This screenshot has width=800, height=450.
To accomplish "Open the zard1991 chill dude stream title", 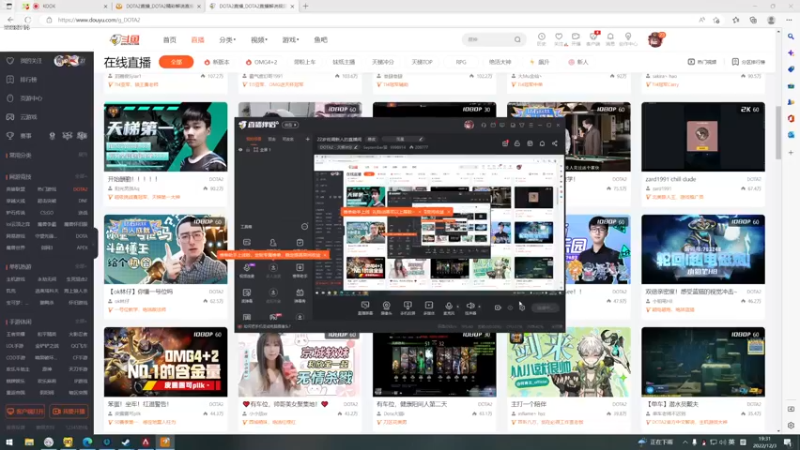I will tap(670, 179).
